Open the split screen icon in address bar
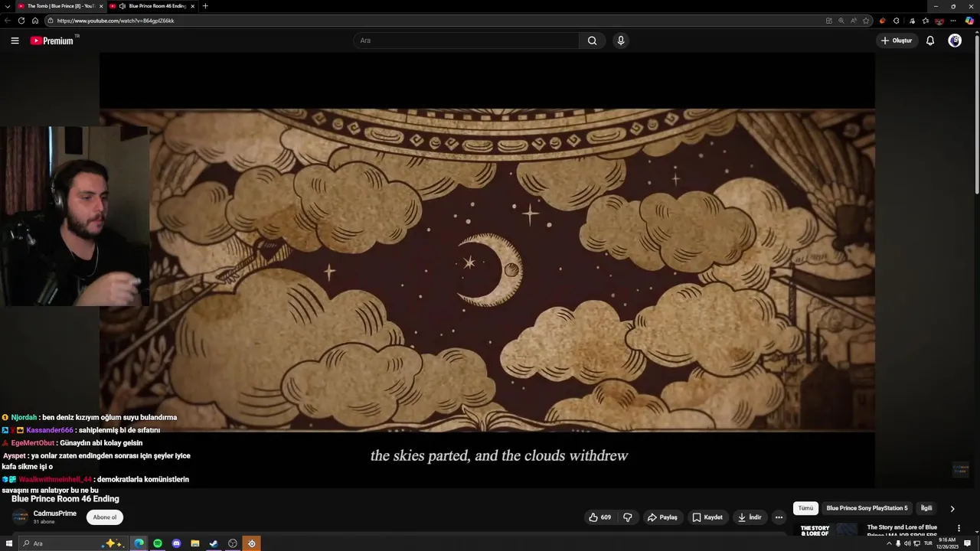The height and width of the screenshot is (551, 980). 829,21
